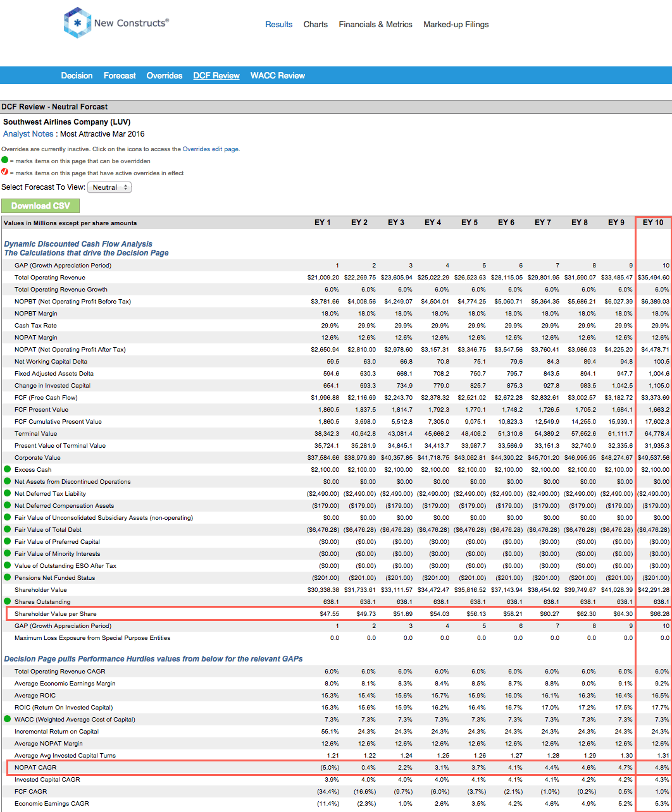This screenshot has width=672, height=812.
Task: Click Shareholder Value per Share $66.28
Action: (660, 613)
